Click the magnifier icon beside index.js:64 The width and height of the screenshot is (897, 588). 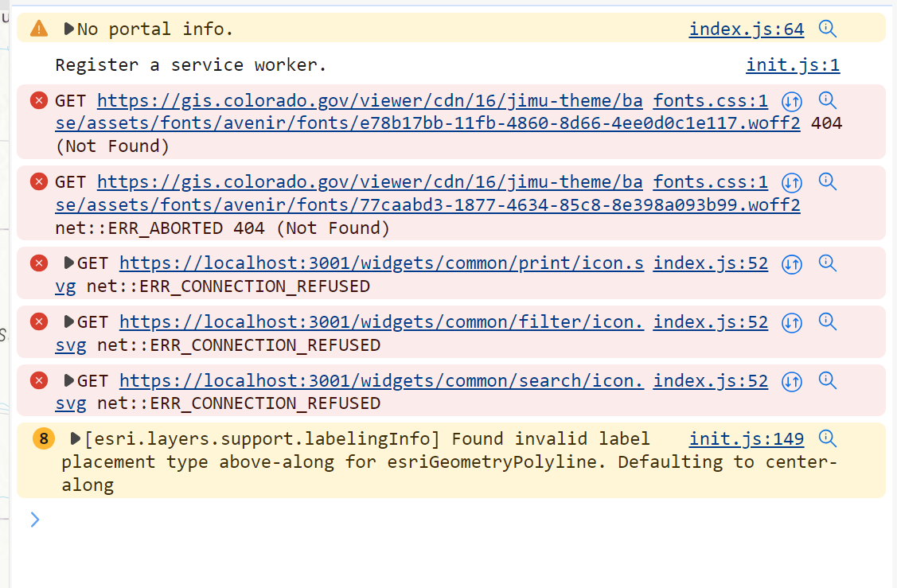828,29
